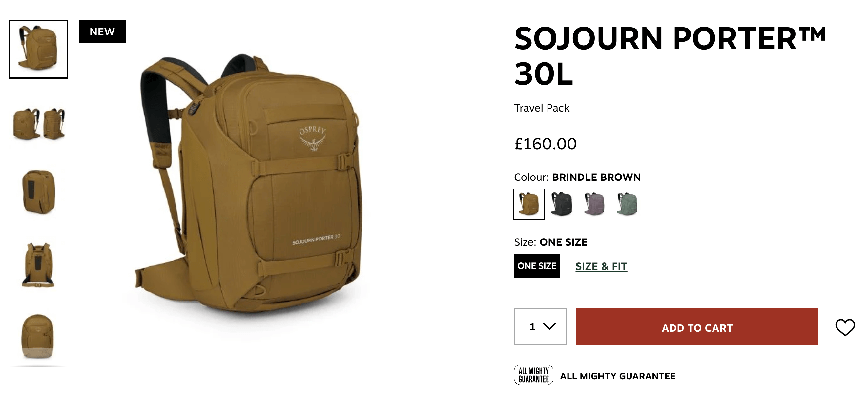Show the back-panel harness view thumbnail

point(38,265)
